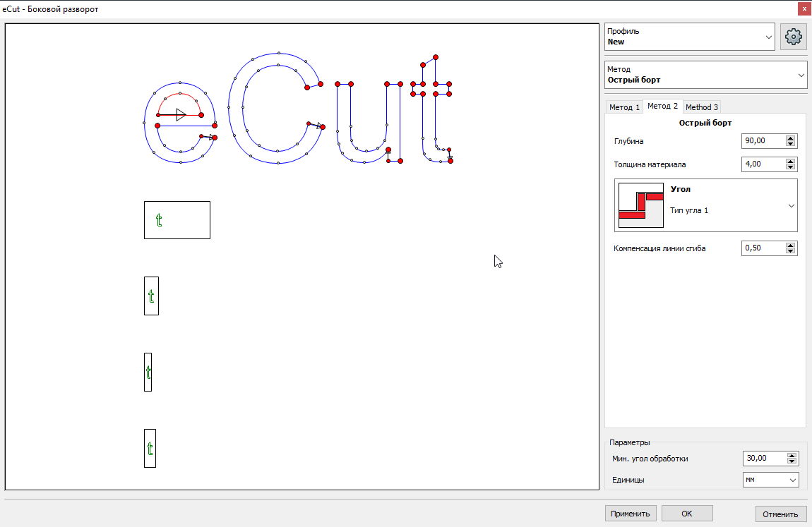Decrease Мин. угол обработки value
812x527 pixels.
pos(792,461)
